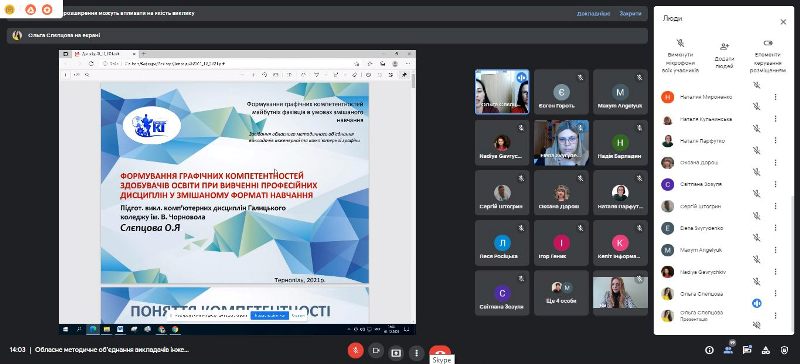The width and height of the screenshot is (800, 364).
Task: Toggle your microphone in the call bar
Action: (355, 350)
